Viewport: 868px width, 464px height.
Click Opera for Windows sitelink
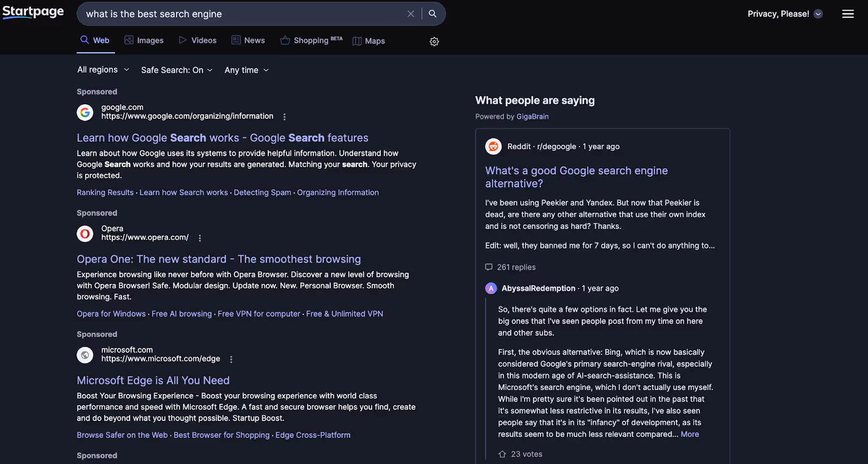(x=111, y=314)
